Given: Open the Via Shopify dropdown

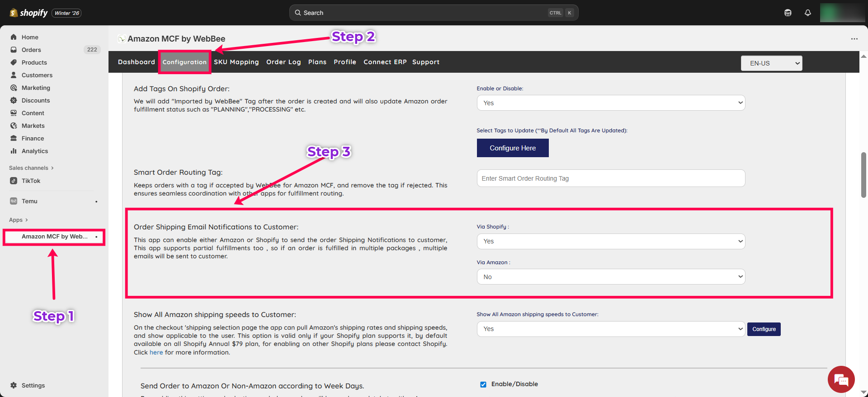Looking at the screenshot, I should click(611, 241).
